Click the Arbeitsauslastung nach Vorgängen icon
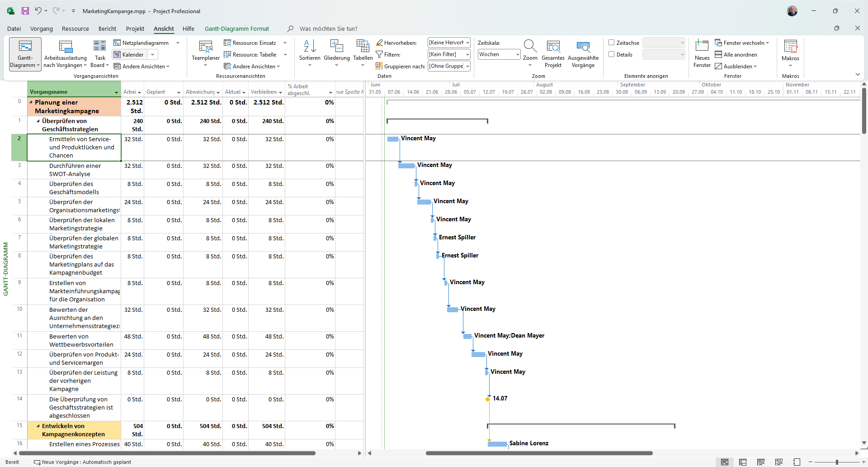The height and width of the screenshot is (467, 868). coord(66,47)
